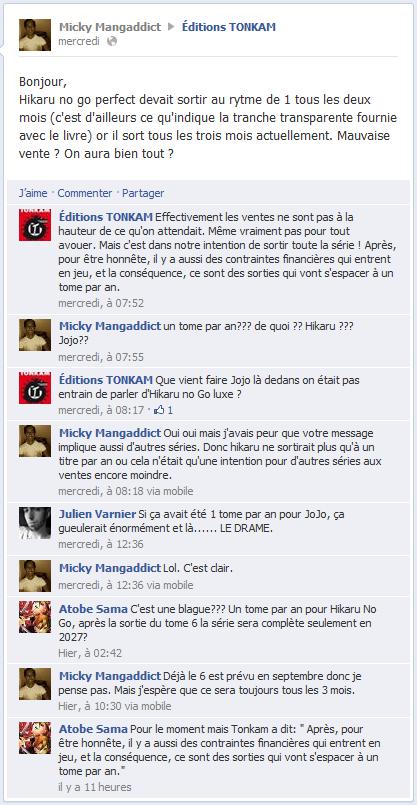
Task: Click Partager to share the post
Action: [143, 193]
